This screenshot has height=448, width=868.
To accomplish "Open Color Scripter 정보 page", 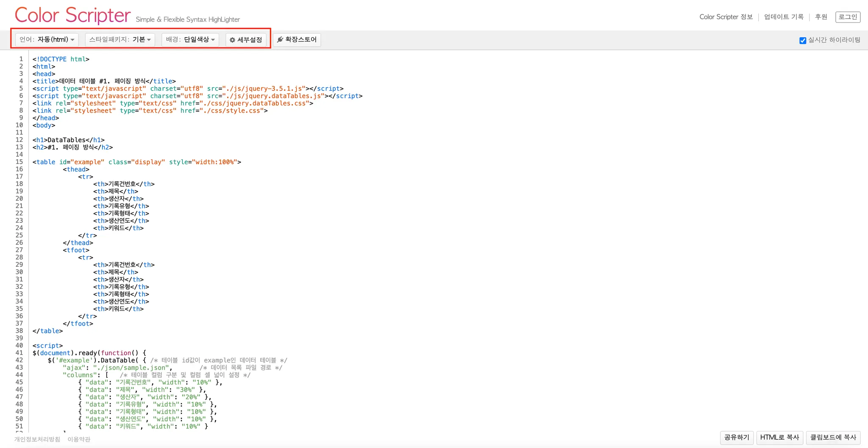I will pyautogui.click(x=726, y=17).
